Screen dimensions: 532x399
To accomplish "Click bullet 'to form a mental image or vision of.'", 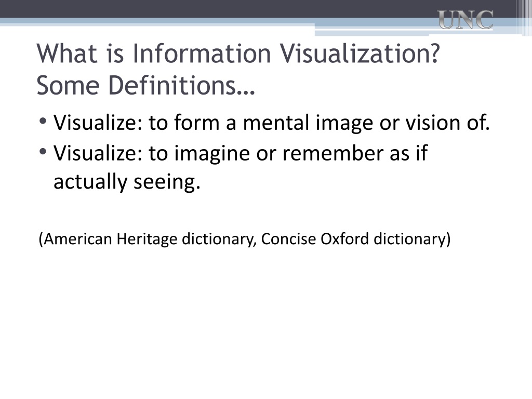I will (320, 123).
